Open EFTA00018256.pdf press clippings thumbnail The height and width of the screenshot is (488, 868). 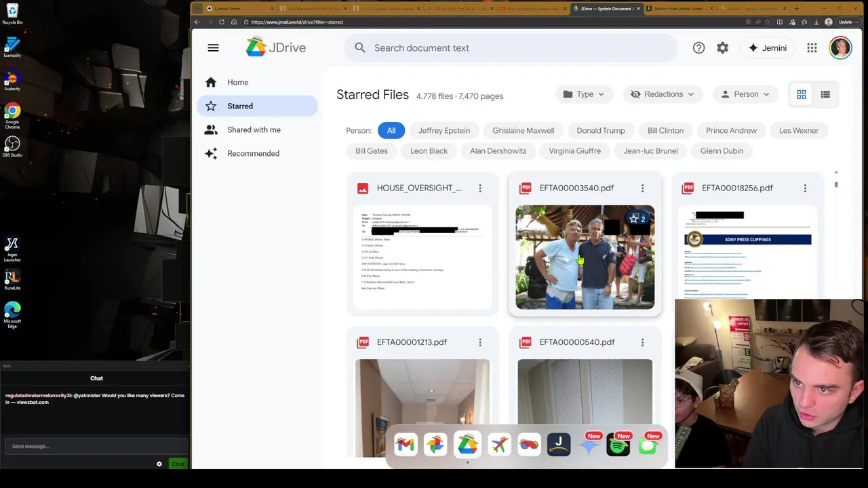click(x=747, y=252)
